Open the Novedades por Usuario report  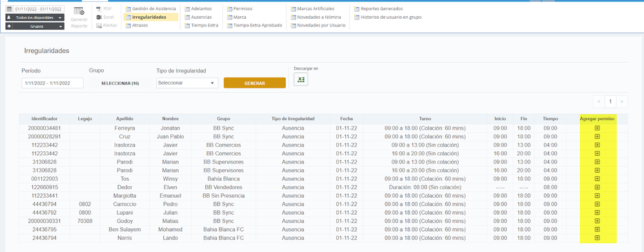click(318, 25)
